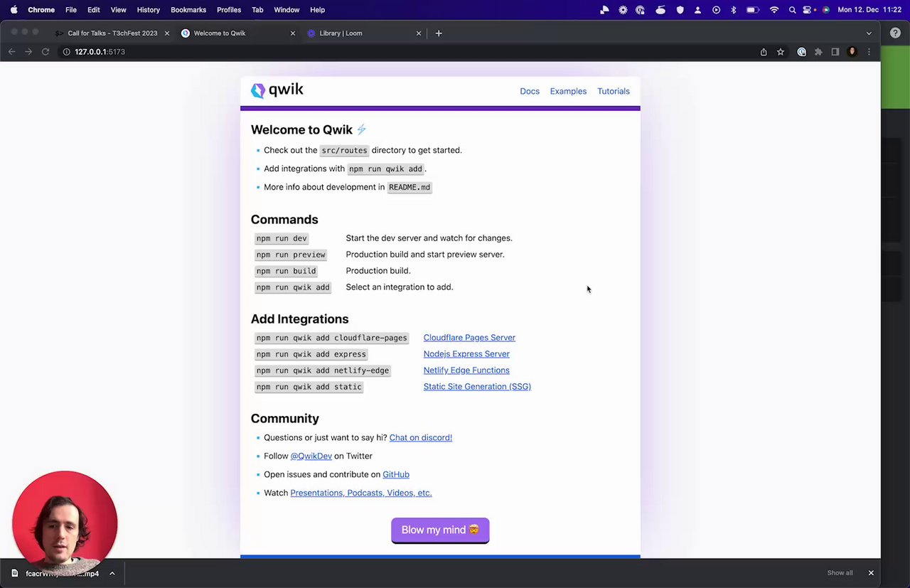
Task: Close the downloads bar
Action: pos(871,573)
